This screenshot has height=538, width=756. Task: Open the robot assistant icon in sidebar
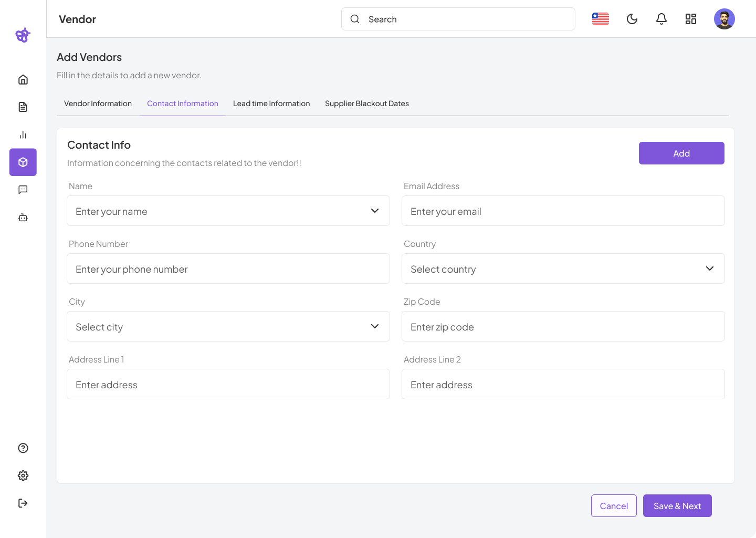pyautogui.click(x=23, y=218)
